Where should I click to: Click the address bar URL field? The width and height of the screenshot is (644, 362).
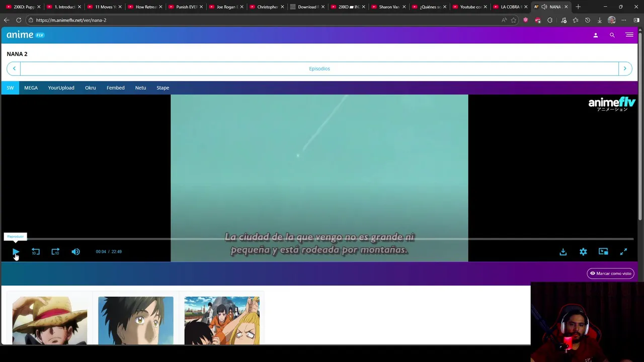pos(262,20)
